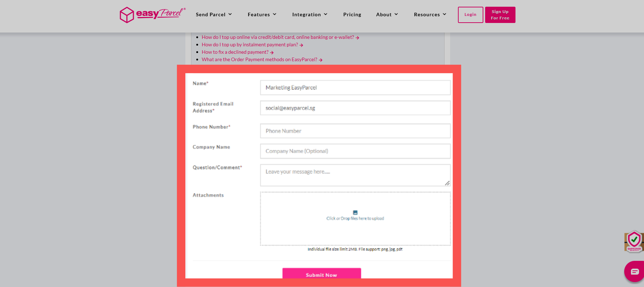Expand the Send Parcel dropdown menu
The height and width of the screenshot is (287, 644).
point(214,14)
